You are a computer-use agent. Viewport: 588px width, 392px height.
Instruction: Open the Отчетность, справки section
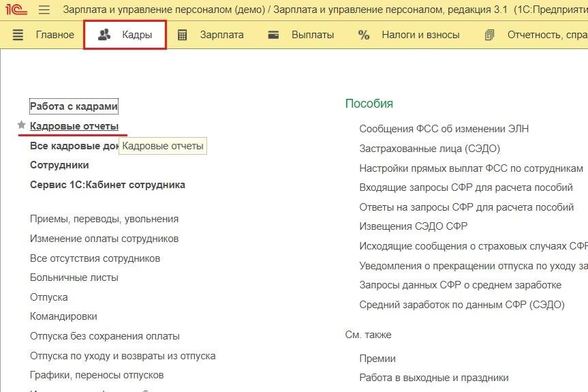[x=548, y=35]
